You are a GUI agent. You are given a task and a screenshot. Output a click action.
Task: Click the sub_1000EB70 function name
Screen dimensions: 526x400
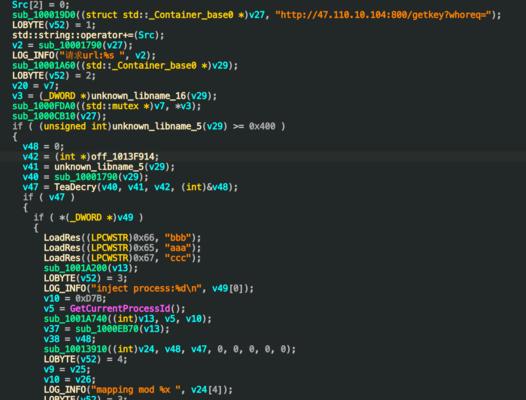pyautogui.click(x=107, y=329)
